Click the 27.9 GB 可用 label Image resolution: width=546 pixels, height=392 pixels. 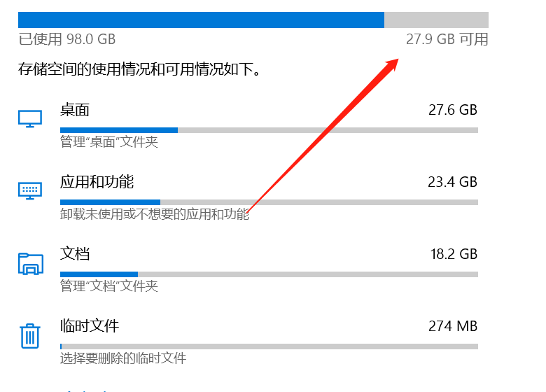click(447, 39)
